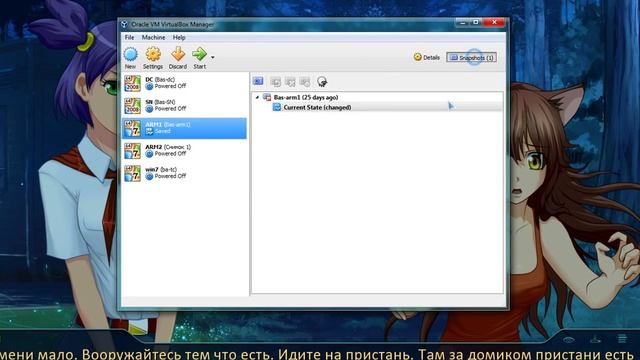Open the Start button dropdown arrow

[x=213, y=58]
